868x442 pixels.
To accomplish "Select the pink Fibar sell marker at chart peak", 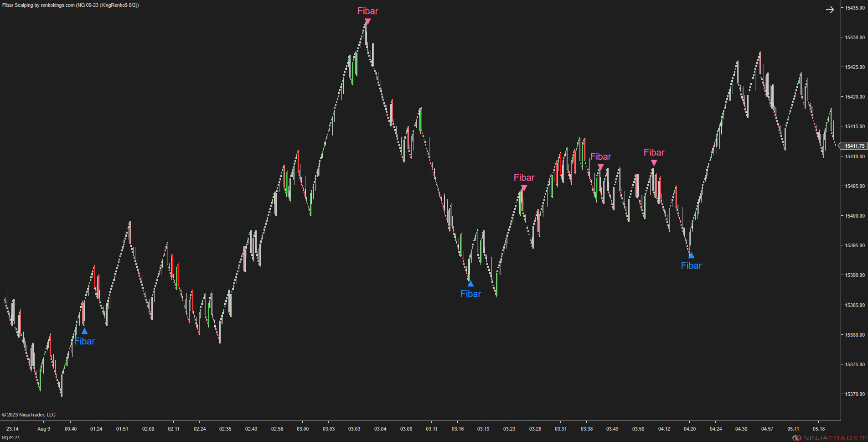I will click(x=367, y=20).
